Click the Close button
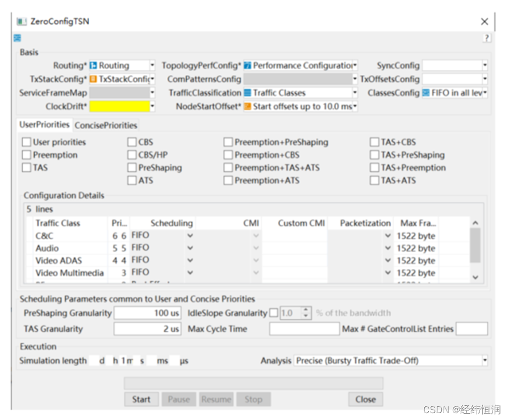509x420 pixels. pos(365,399)
